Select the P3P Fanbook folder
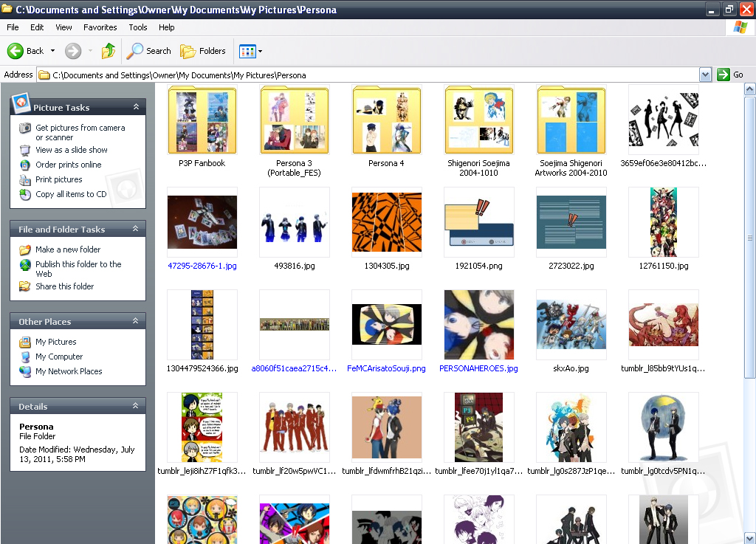 [202, 120]
